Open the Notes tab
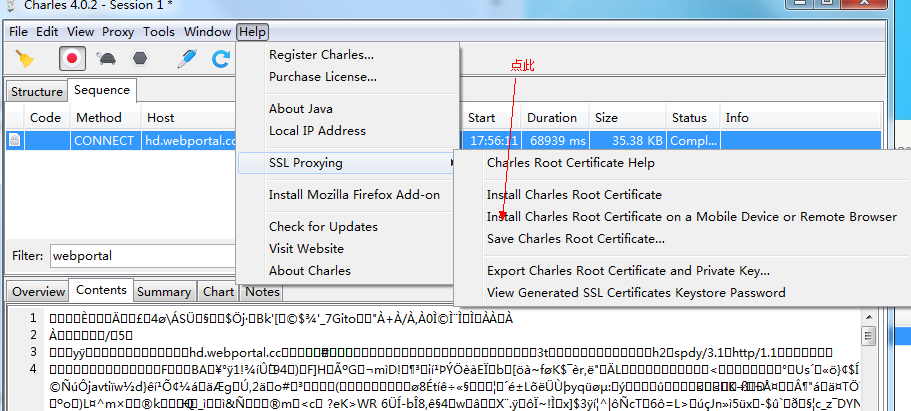The image size is (911, 411). pyautogui.click(x=263, y=292)
